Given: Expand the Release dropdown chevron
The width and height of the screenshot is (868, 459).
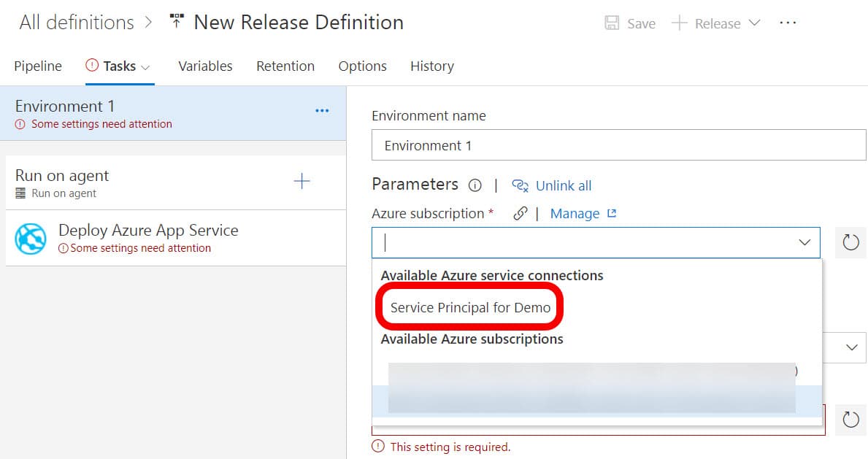Looking at the screenshot, I should 754,23.
